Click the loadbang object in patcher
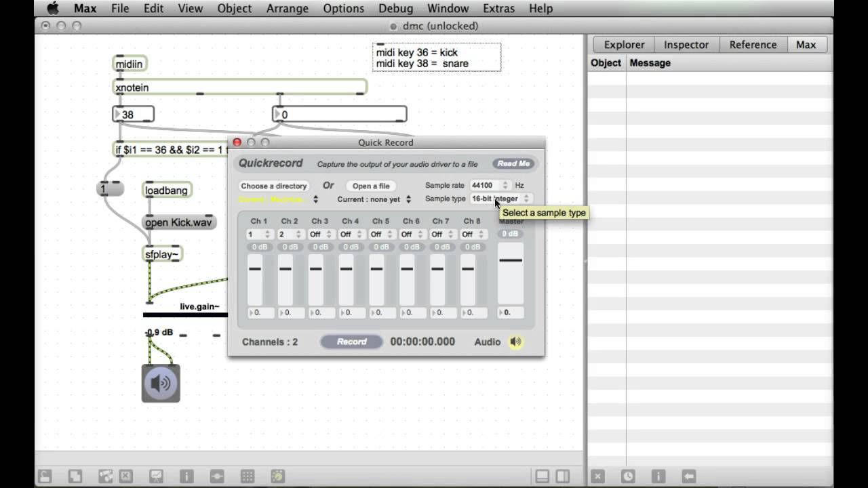Image resolution: width=868 pixels, height=488 pixels. click(166, 190)
